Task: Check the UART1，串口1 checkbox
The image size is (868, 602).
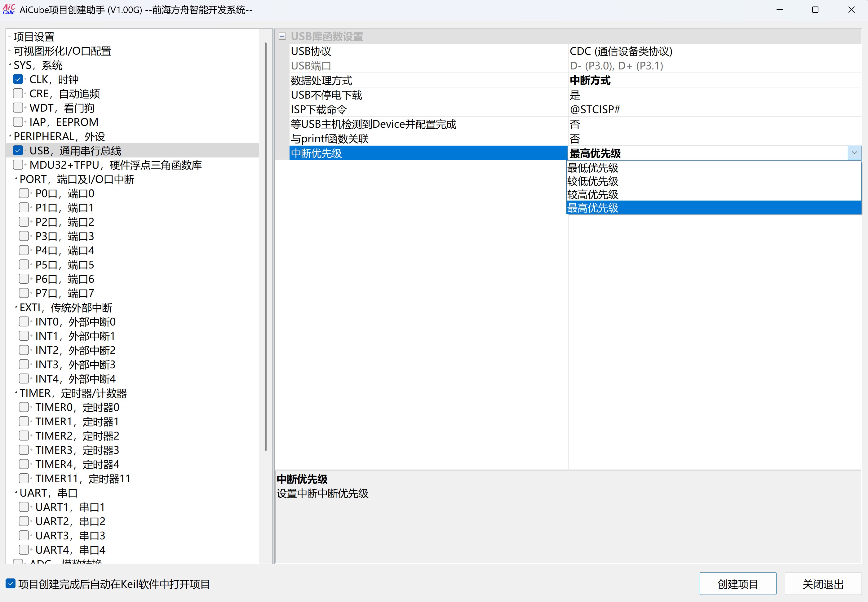Action: [x=24, y=507]
